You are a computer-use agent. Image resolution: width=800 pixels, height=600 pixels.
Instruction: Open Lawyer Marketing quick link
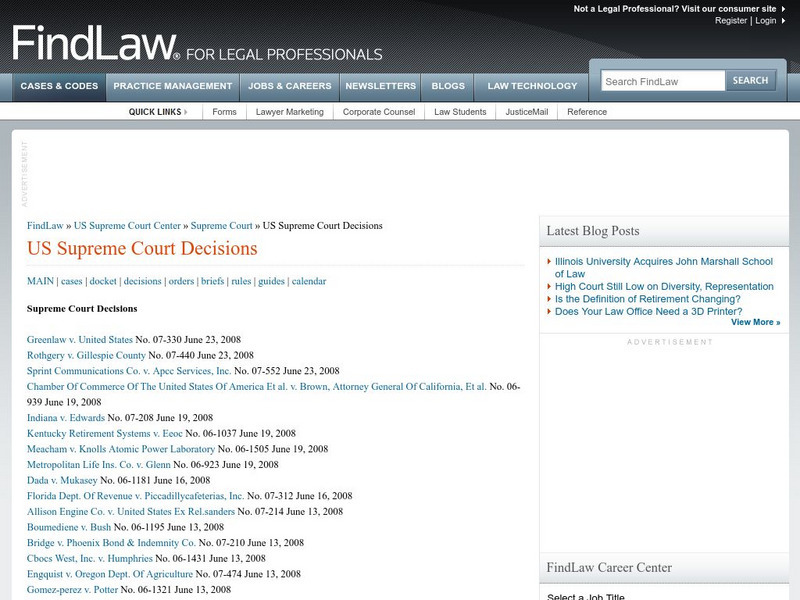pos(290,112)
